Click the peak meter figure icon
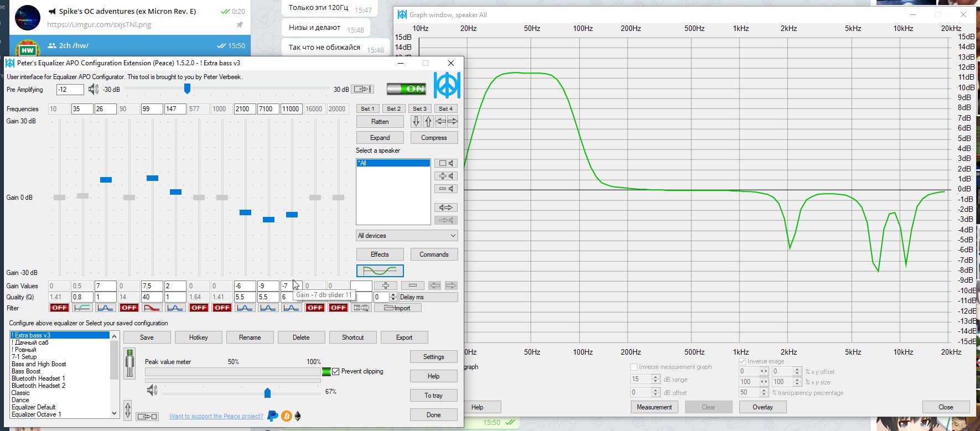This screenshot has width=980, height=431. [x=129, y=364]
